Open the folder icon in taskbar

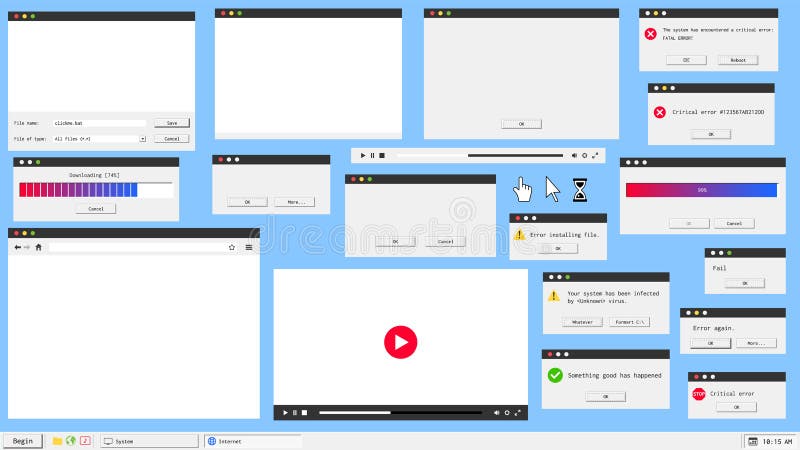[x=57, y=441]
